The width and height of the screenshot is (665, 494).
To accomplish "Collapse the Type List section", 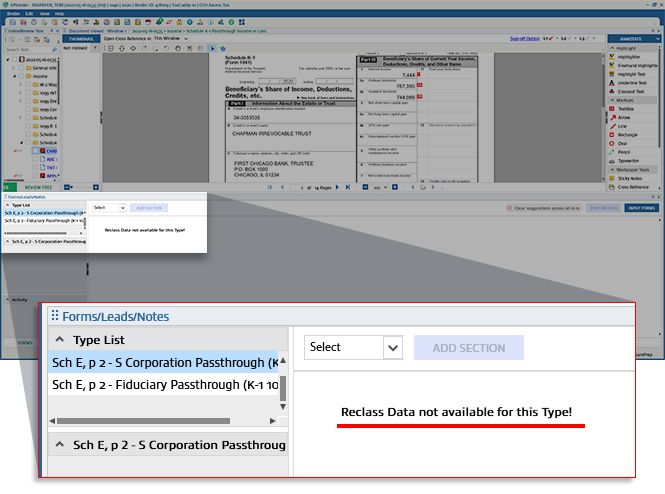I will click(x=60, y=340).
